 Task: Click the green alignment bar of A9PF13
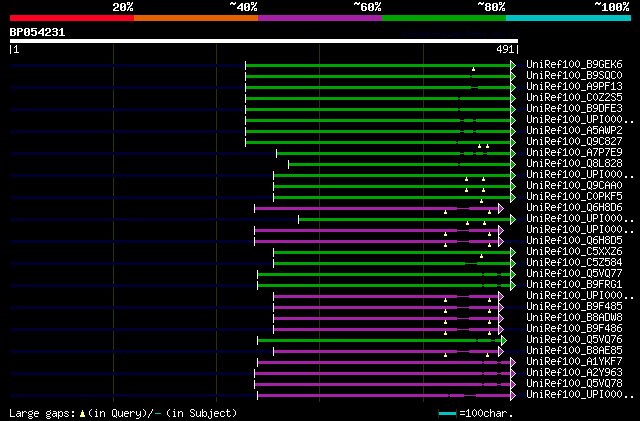pyautogui.click(x=378, y=87)
